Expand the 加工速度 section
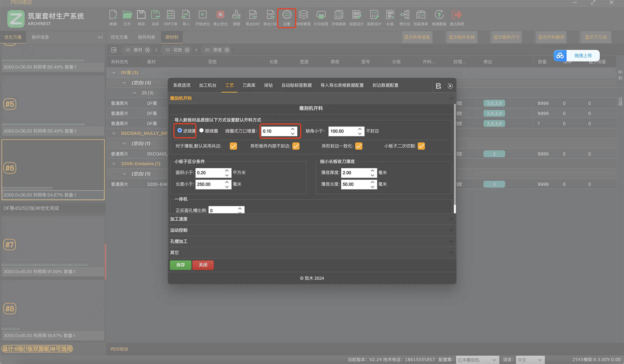624x364 pixels. tap(311, 219)
